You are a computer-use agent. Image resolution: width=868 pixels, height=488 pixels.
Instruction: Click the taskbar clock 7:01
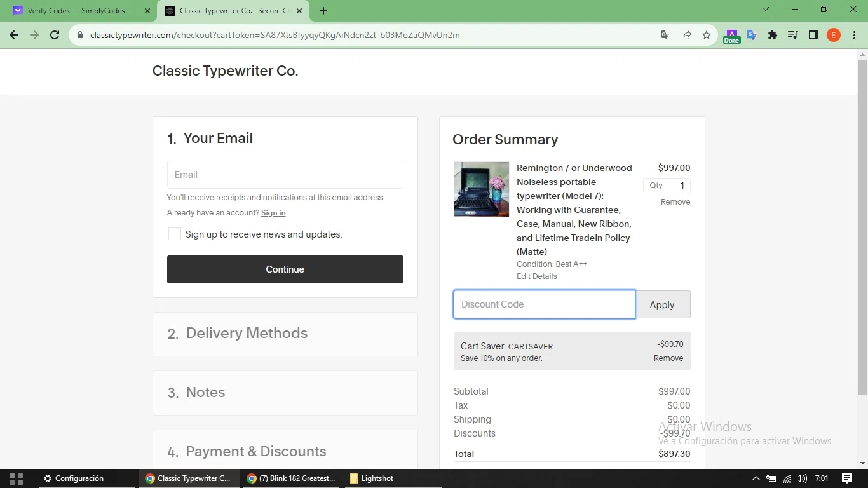(x=822, y=478)
